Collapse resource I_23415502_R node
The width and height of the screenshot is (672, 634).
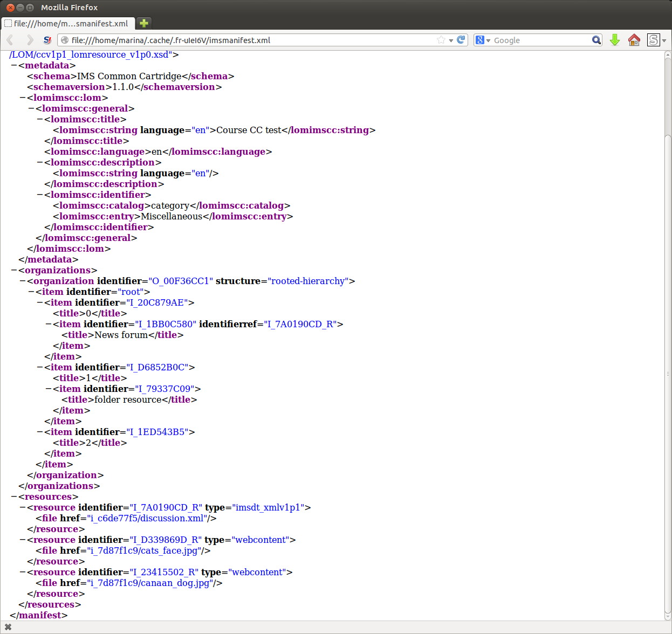pyautogui.click(x=23, y=572)
